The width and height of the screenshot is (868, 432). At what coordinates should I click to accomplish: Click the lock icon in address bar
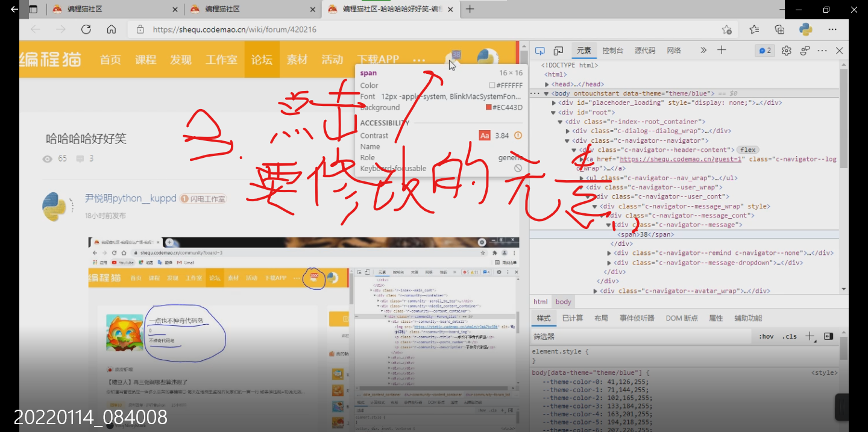pos(140,29)
